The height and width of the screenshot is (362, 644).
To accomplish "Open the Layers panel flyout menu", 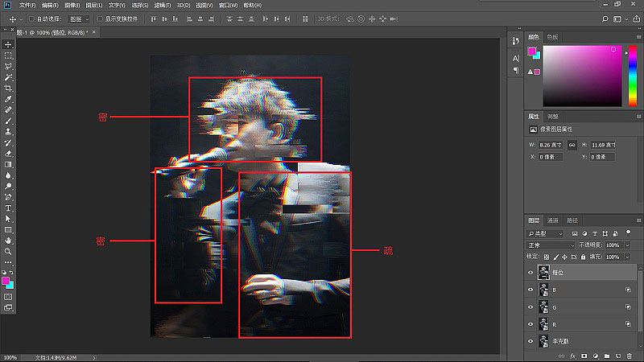I will [x=638, y=220].
